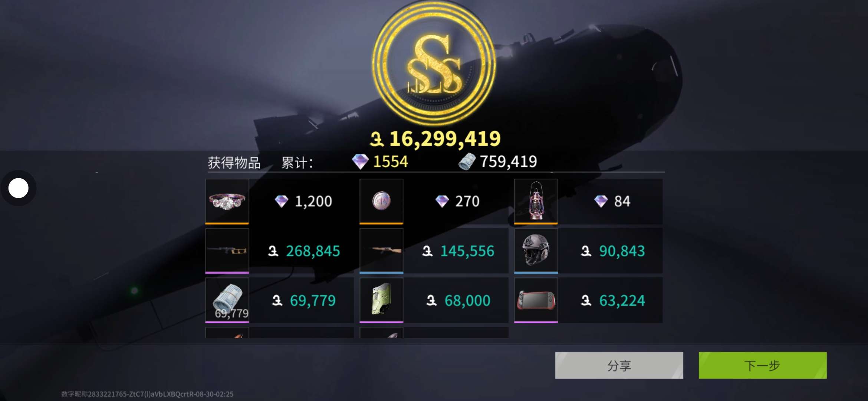Screen dimensions: 868x401
Task: Tap the partially visible bottom-left item
Action: 227,333
